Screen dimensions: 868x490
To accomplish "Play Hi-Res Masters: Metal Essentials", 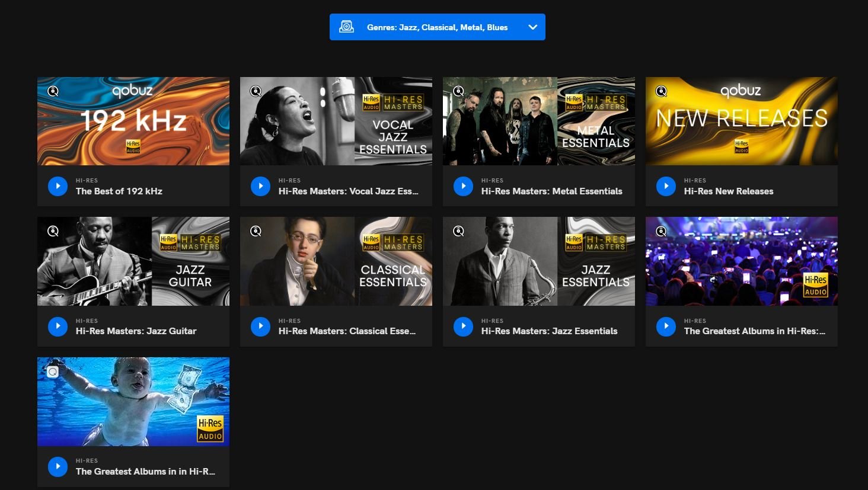I will coord(463,186).
